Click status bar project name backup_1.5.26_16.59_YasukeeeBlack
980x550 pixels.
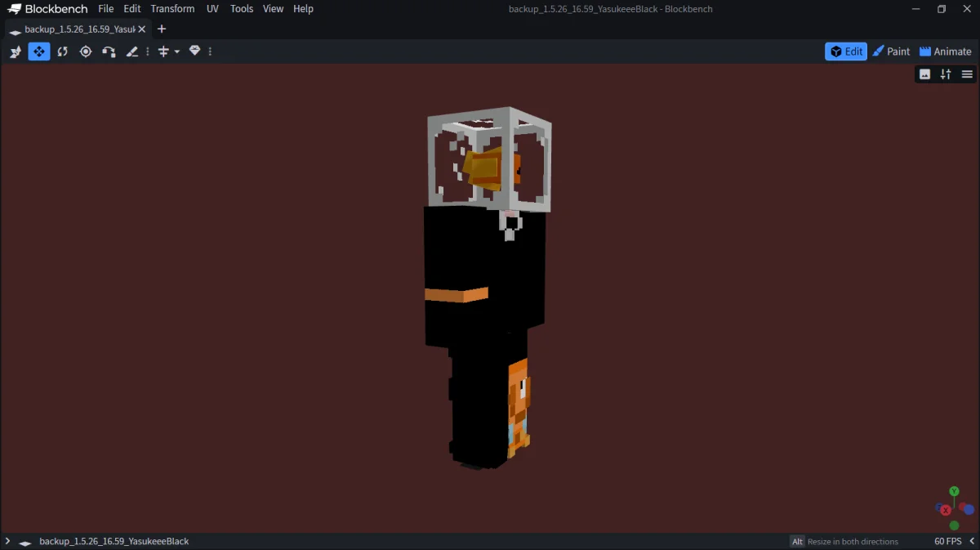(x=114, y=541)
